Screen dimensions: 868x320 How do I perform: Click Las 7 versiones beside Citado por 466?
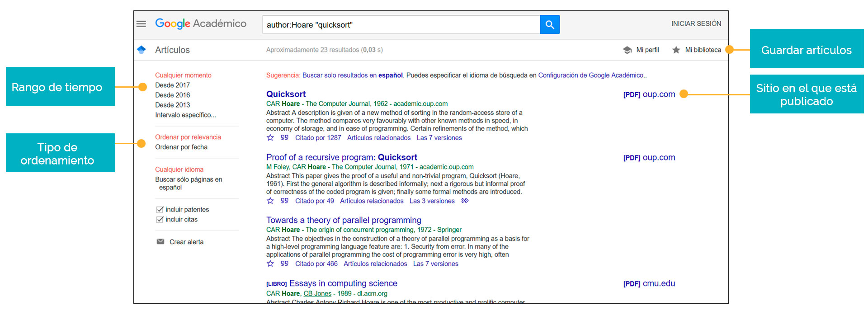tap(436, 264)
